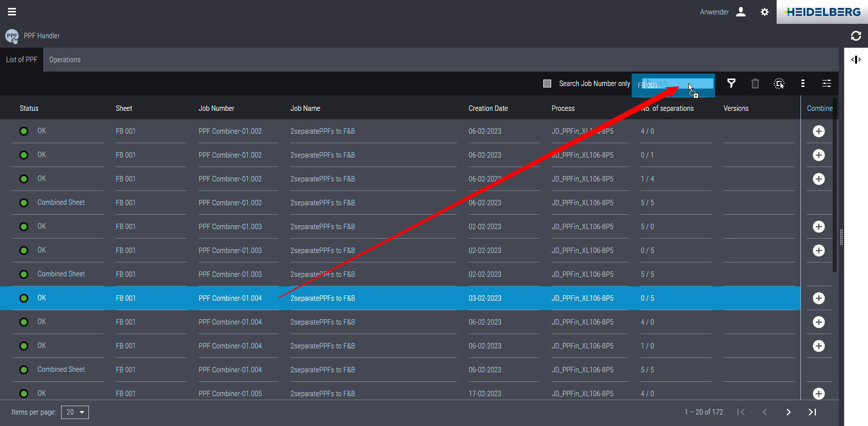
Task: Expand the right side panel
Action: tap(856, 60)
